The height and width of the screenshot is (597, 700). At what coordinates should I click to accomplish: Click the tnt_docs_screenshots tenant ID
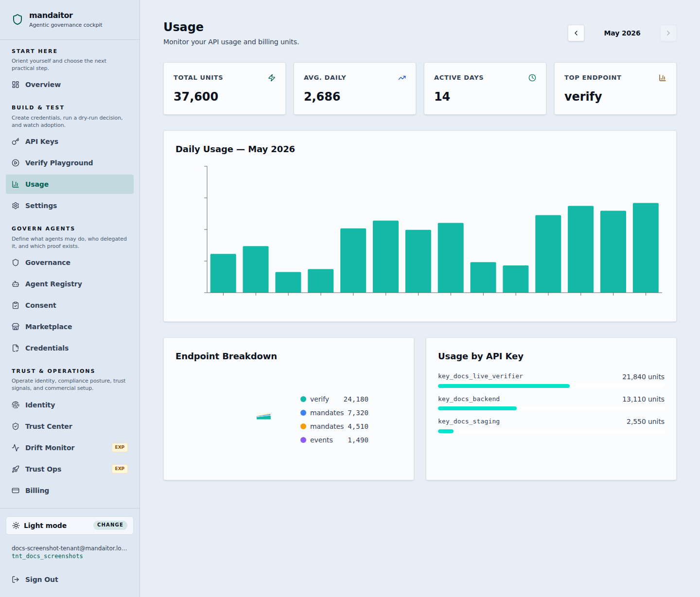coord(47,556)
